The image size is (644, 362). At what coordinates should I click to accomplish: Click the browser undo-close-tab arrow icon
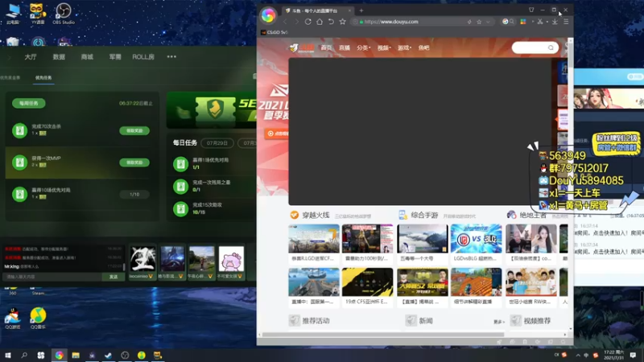331,22
